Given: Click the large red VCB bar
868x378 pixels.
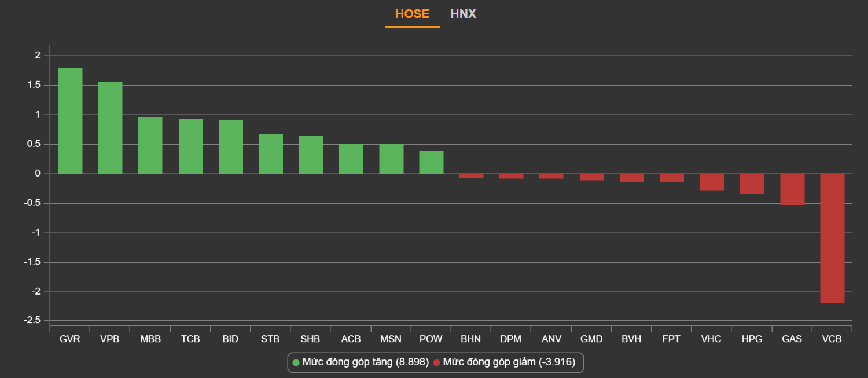Looking at the screenshot, I should tap(832, 238).
